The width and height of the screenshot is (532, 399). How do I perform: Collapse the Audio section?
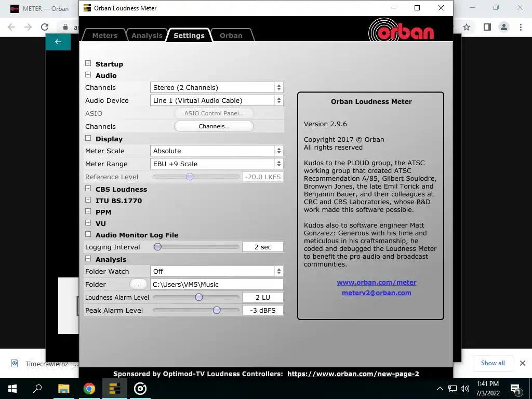[88, 75]
